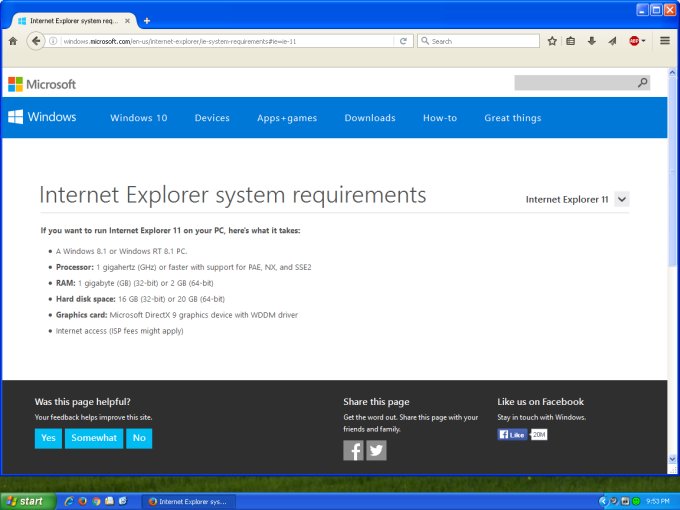The width and height of the screenshot is (680, 510).
Task: Close the Internet Explorer system req tab
Action: coord(128,20)
